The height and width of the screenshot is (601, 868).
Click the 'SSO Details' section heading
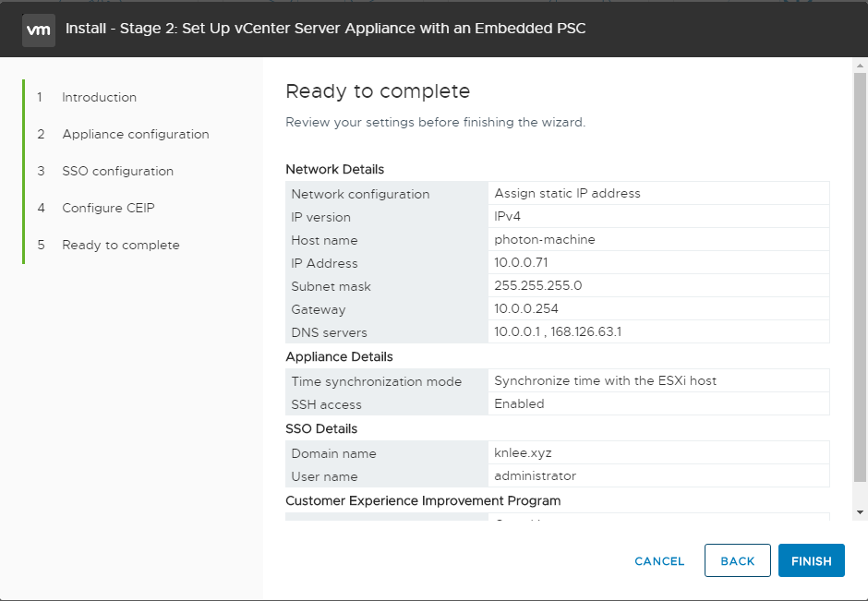pos(321,429)
